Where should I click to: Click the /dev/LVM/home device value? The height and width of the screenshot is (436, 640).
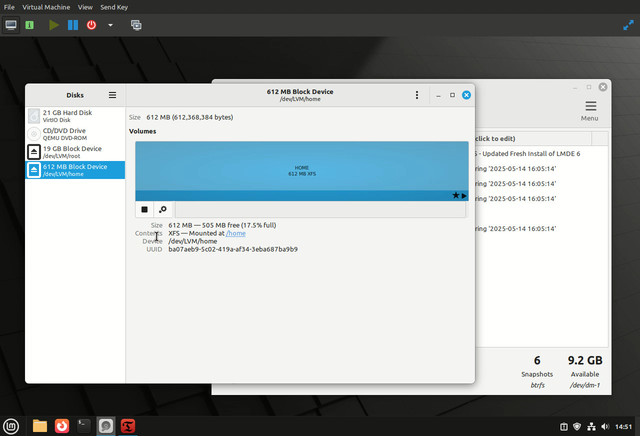coord(193,241)
